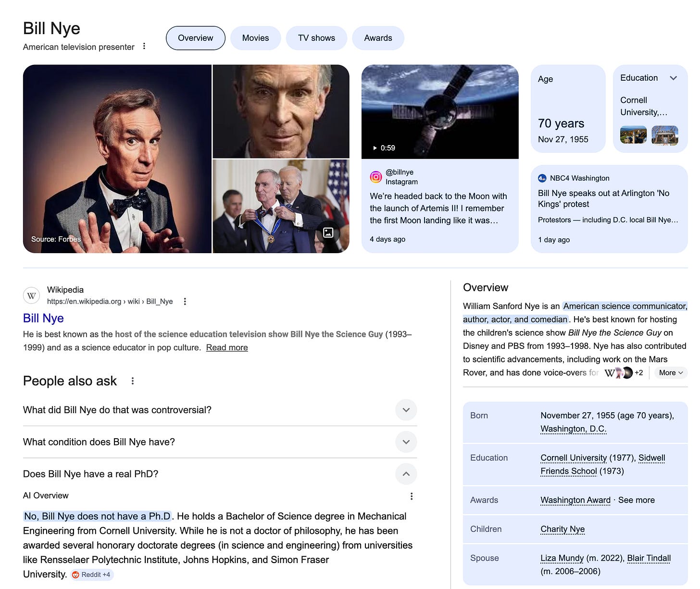Click the Washington, D.C. birthplace link

tap(574, 429)
